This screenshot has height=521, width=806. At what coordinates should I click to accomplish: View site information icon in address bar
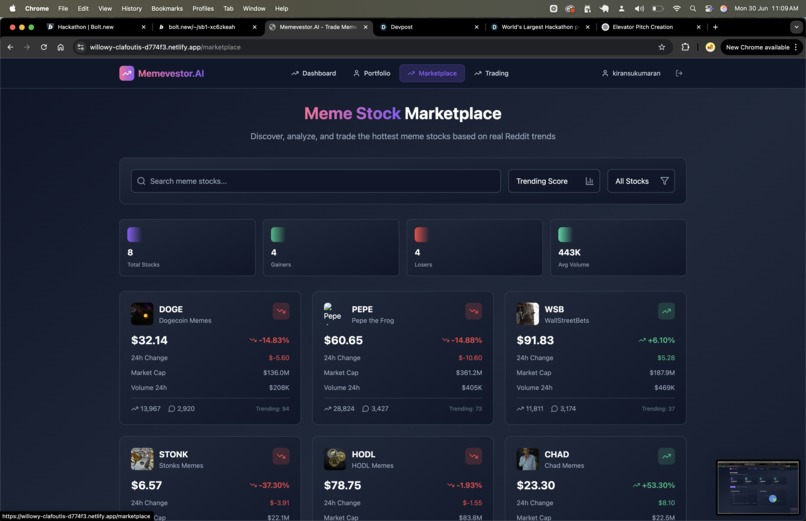tap(80, 47)
